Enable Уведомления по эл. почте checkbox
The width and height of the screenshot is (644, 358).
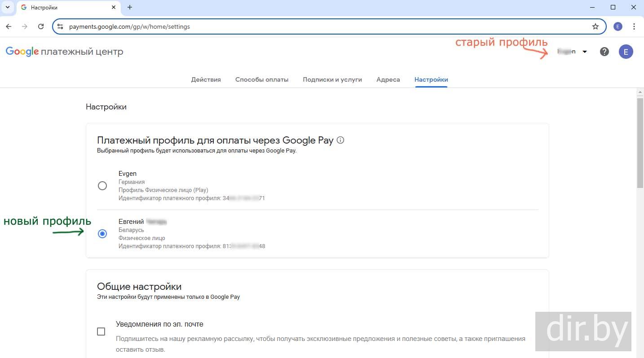coord(101,332)
